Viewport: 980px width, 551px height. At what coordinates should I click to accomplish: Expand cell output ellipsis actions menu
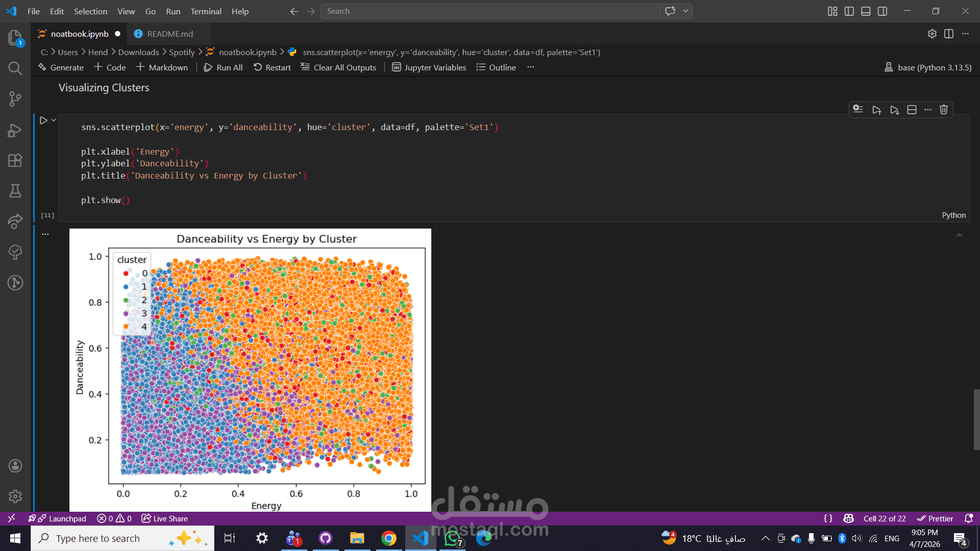click(45, 234)
